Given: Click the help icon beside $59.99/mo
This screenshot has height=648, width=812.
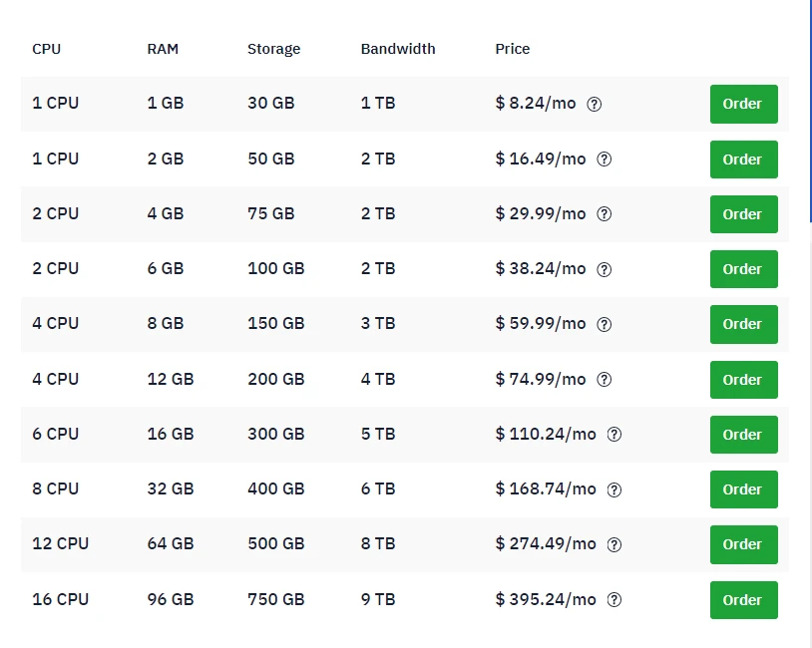Looking at the screenshot, I should pyautogui.click(x=604, y=324).
